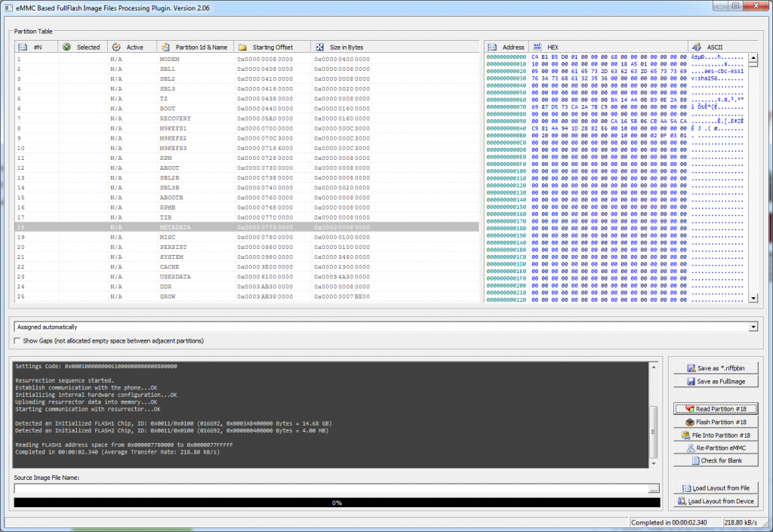Click the Selected column header icon

tap(66, 48)
